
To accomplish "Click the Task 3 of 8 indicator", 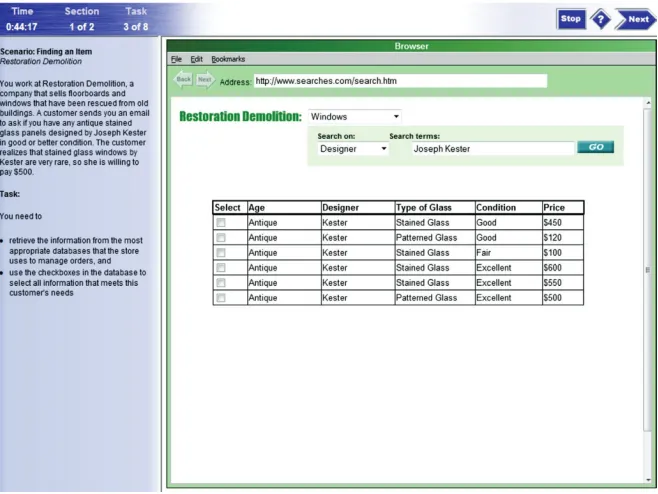I will click(x=136, y=19).
